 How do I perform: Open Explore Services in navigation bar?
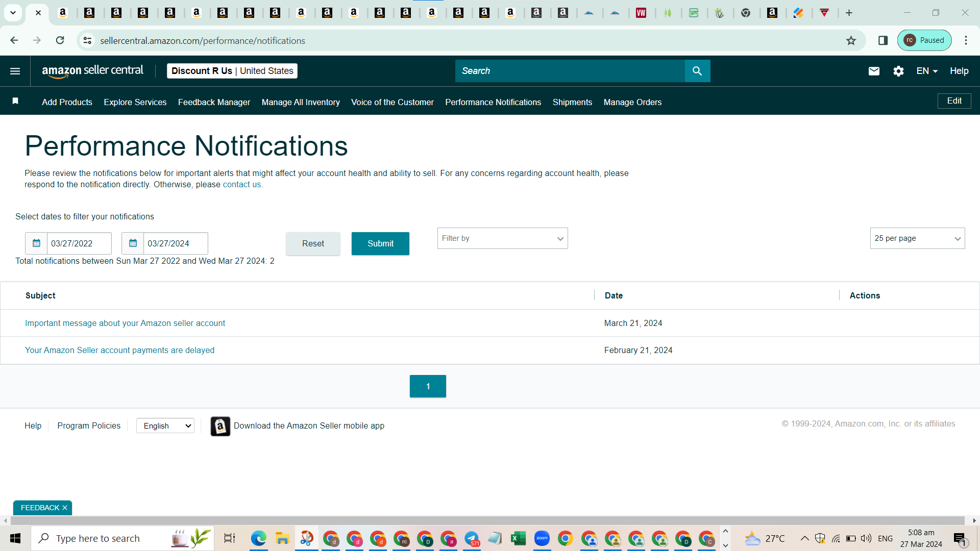point(135,102)
